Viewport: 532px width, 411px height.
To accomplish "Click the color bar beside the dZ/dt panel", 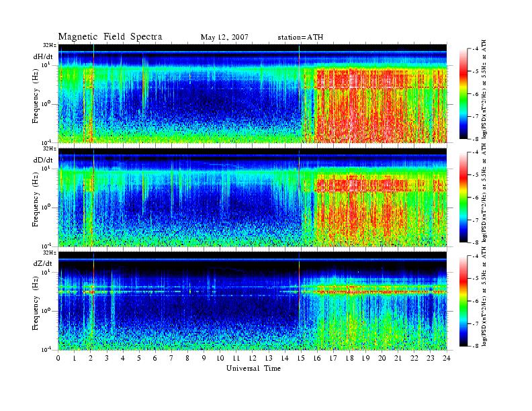I will tap(463, 301).
